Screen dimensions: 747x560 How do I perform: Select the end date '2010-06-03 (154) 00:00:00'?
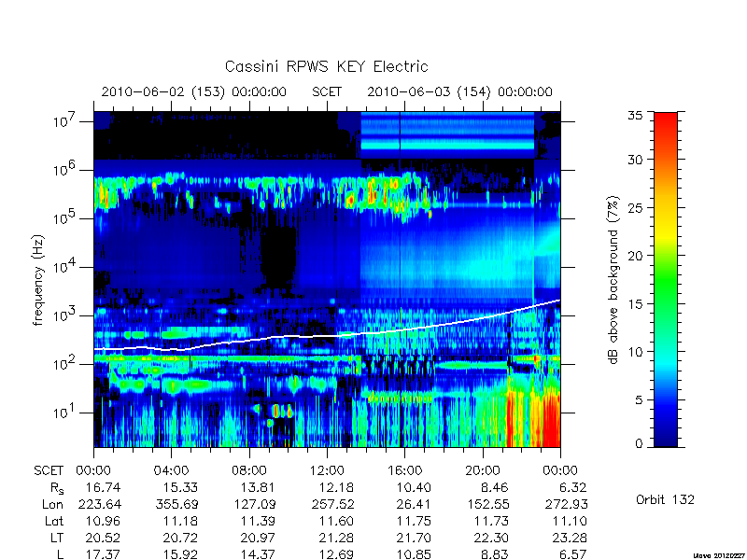point(459,91)
